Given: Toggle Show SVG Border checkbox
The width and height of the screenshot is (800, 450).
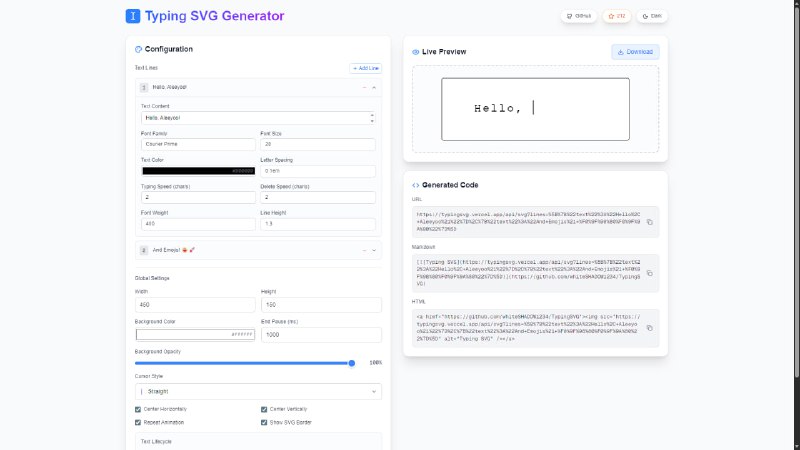Looking at the screenshot, I should (x=264, y=422).
